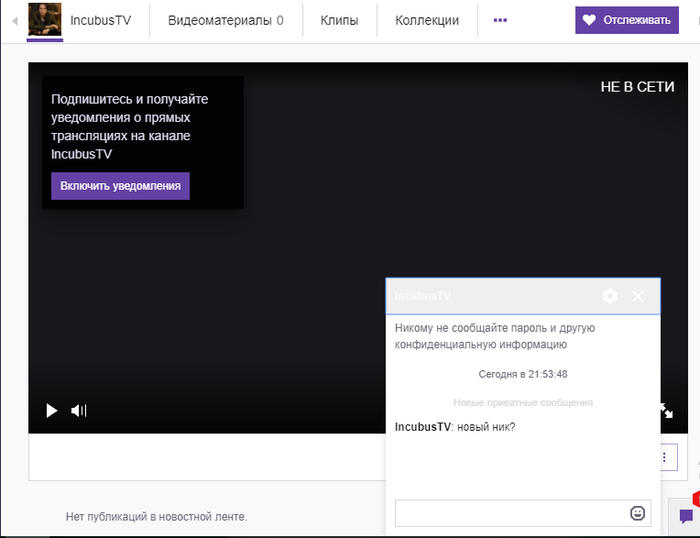Close the IncubusTV whisper window
The image size is (700, 538).
coord(638,296)
